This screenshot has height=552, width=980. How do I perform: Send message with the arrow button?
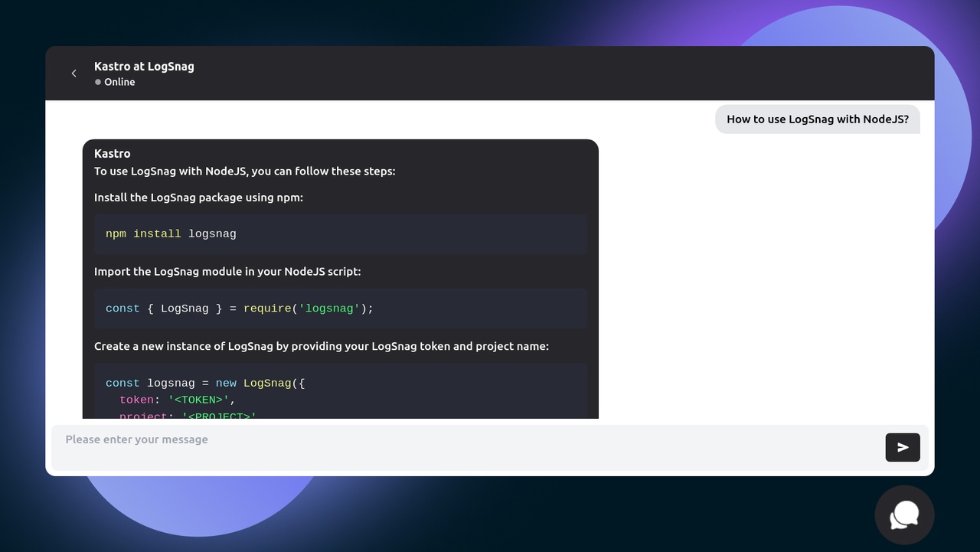(903, 448)
